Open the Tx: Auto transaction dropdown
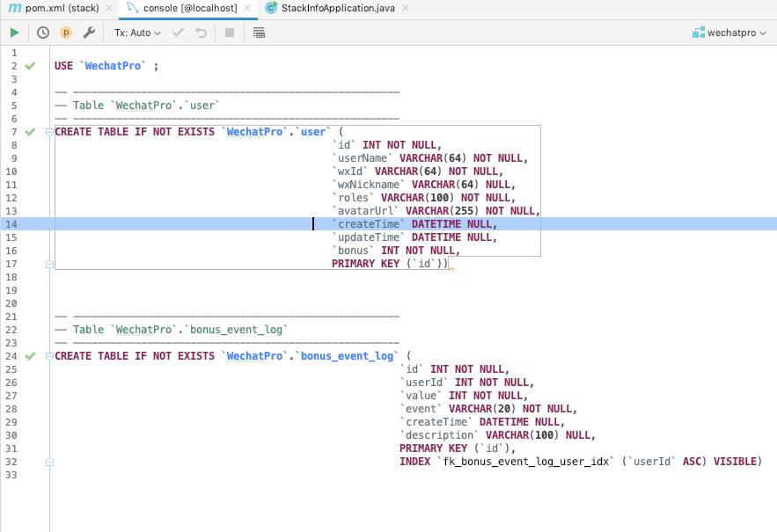Screen dimensions: 777x532 (138, 33)
